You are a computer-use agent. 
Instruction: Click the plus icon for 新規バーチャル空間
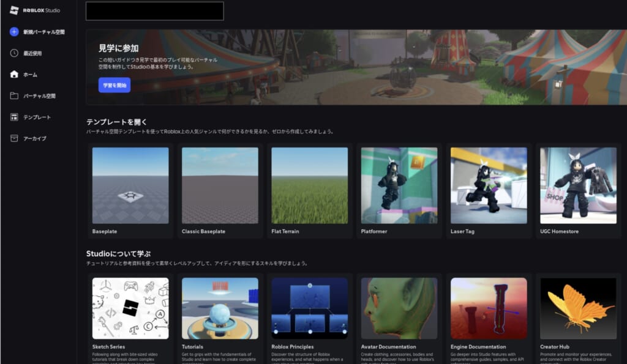pos(14,32)
